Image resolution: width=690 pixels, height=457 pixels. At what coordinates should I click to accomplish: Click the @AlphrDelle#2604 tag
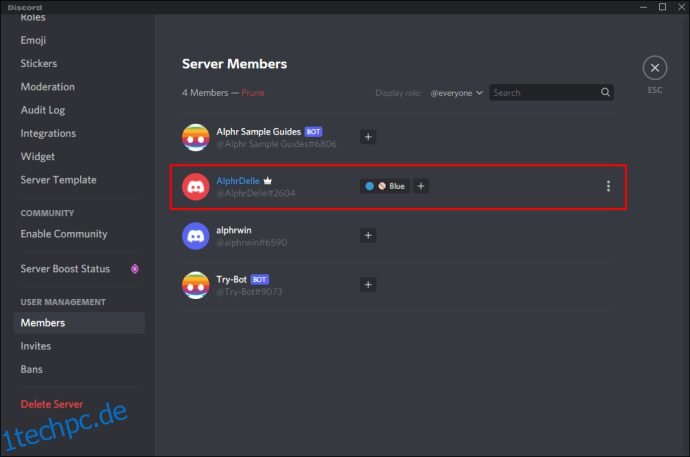[256, 193]
